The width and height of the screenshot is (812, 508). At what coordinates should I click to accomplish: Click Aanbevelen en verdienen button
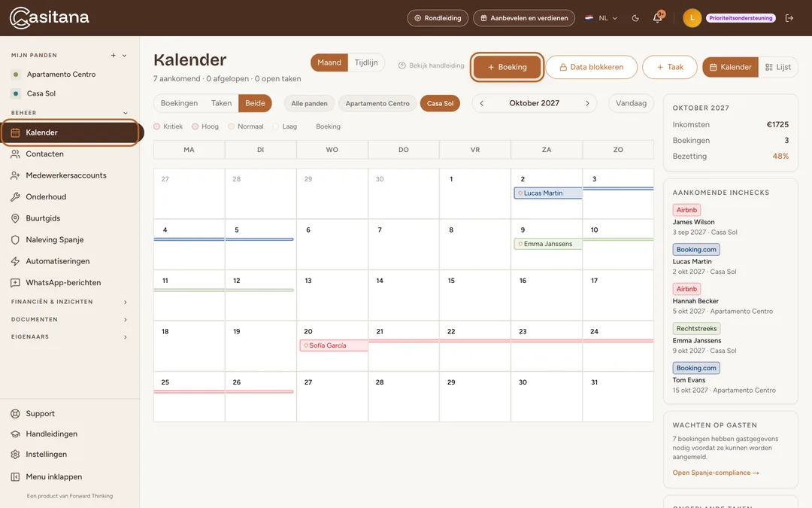523,18
